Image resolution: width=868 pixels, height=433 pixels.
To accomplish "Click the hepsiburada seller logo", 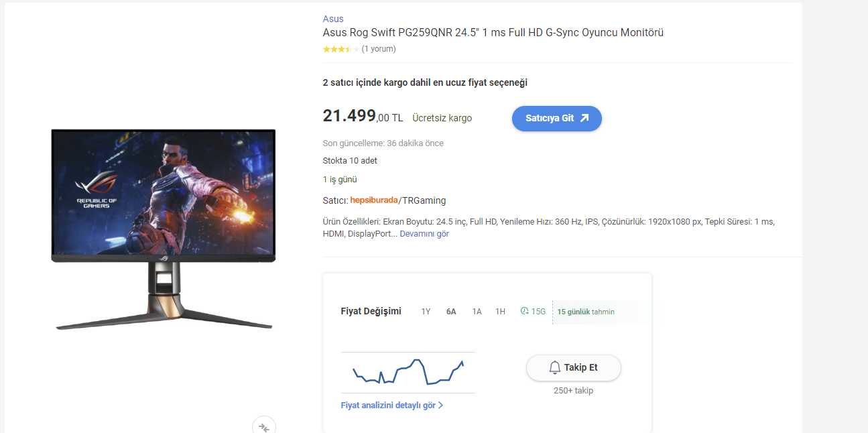I will pos(374,200).
